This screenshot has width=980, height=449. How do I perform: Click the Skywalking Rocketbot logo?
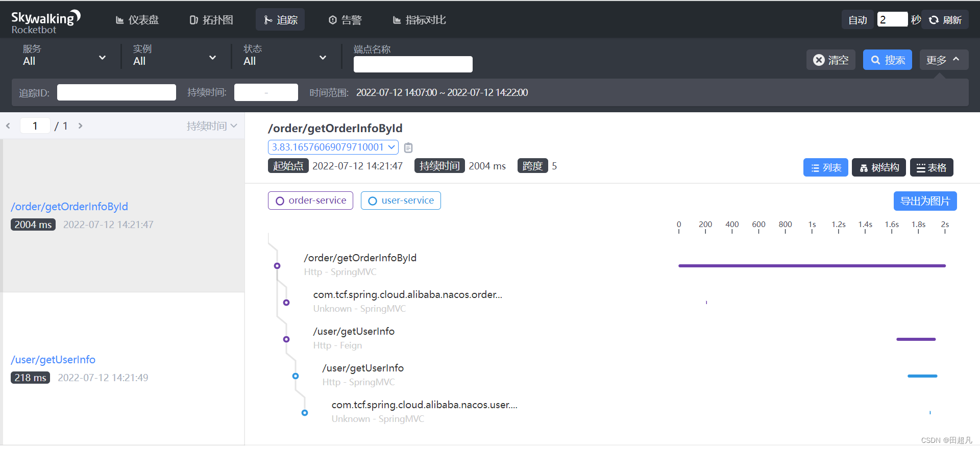click(x=46, y=22)
